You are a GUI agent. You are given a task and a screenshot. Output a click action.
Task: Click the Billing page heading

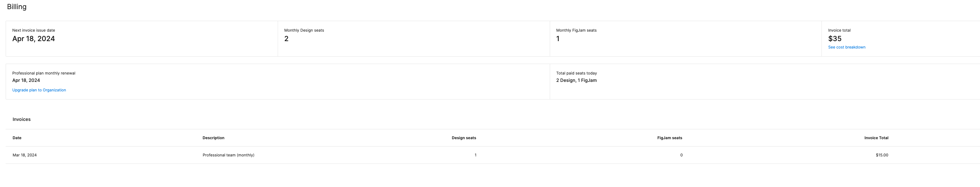[17, 7]
